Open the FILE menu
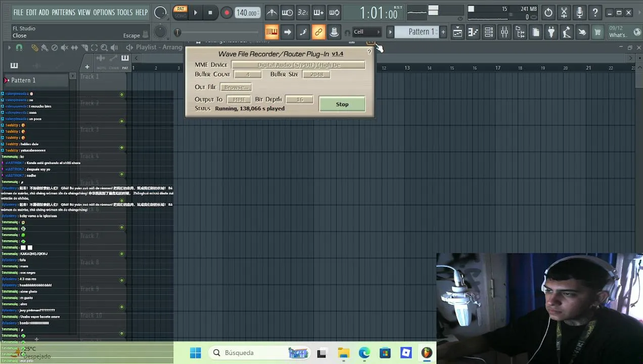Viewport: 643px width, 364px height. click(18, 12)
